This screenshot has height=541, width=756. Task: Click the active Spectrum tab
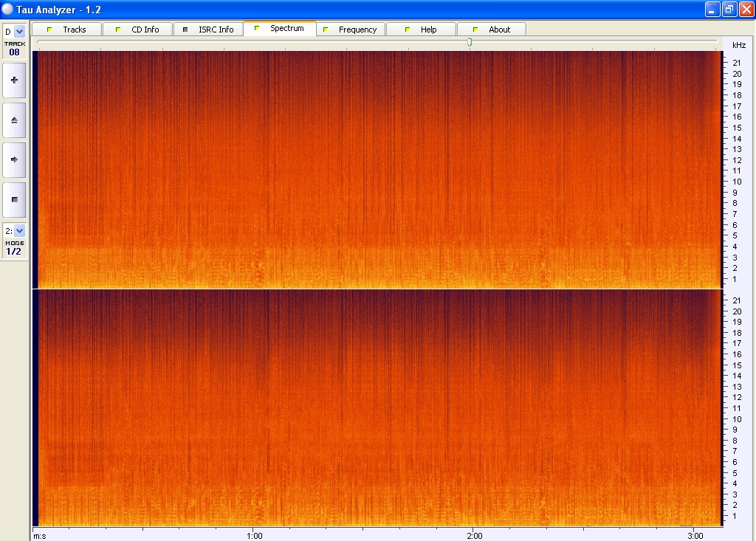point(279,29)
